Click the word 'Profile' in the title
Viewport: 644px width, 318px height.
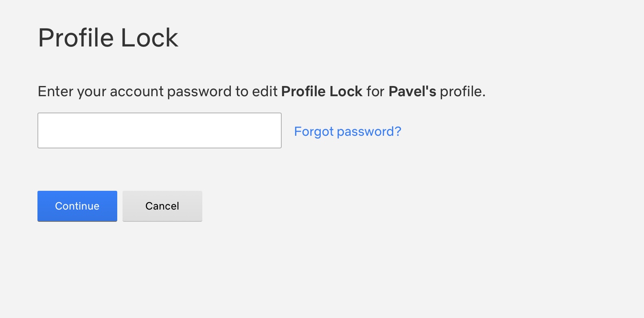click(76, 38)
